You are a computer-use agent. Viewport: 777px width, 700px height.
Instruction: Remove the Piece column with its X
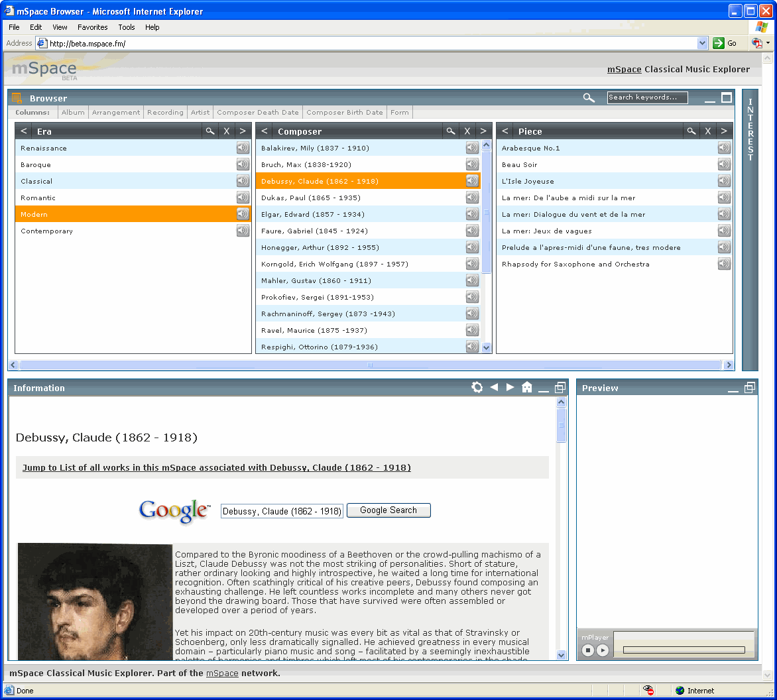(x=708, y=131)
